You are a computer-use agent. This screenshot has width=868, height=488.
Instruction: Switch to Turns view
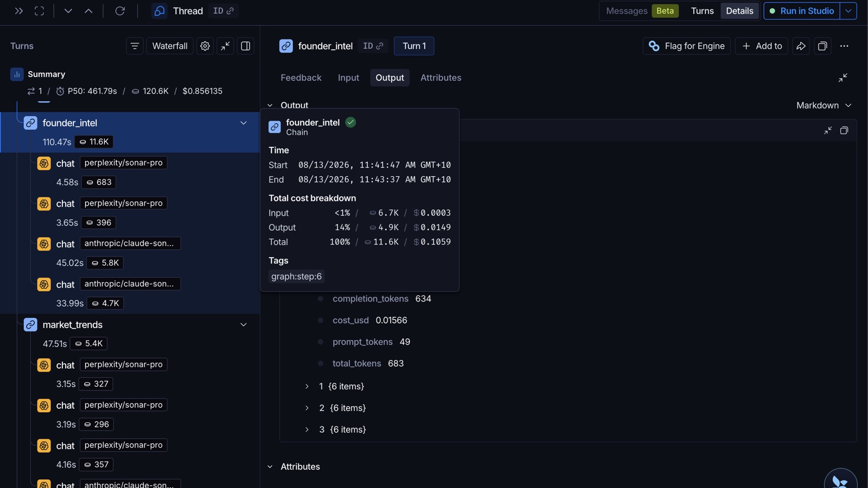[702, 11]
